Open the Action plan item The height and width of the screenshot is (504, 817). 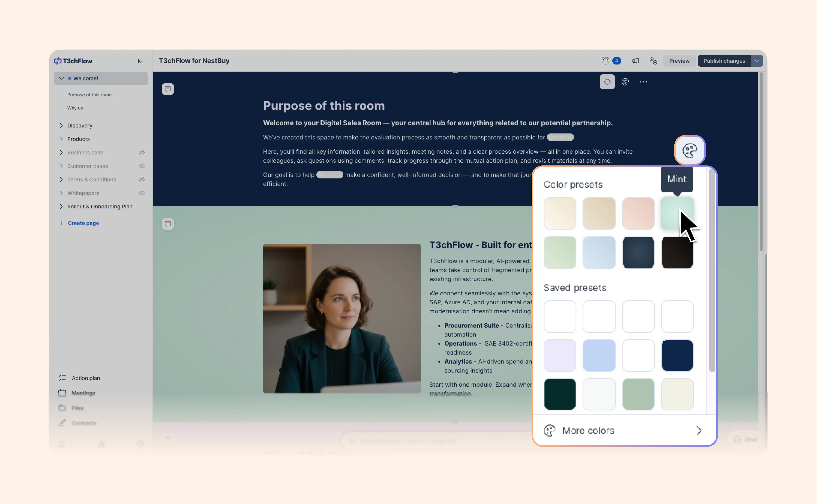pos(86,378)
